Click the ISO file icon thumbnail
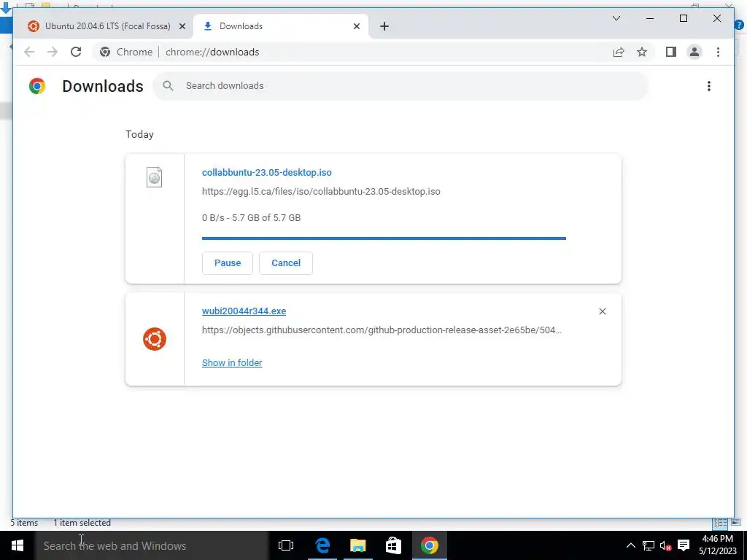The width and height of the screenshot is (747, 560). pyautogui.click(x=155, y=177)
